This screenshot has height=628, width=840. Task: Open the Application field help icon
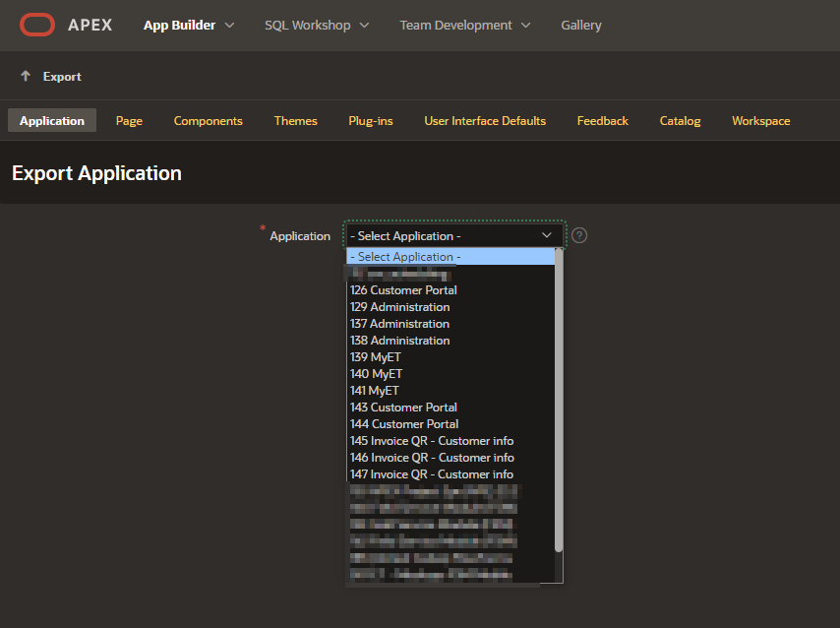pyautogui.click(x=579, y=235)
